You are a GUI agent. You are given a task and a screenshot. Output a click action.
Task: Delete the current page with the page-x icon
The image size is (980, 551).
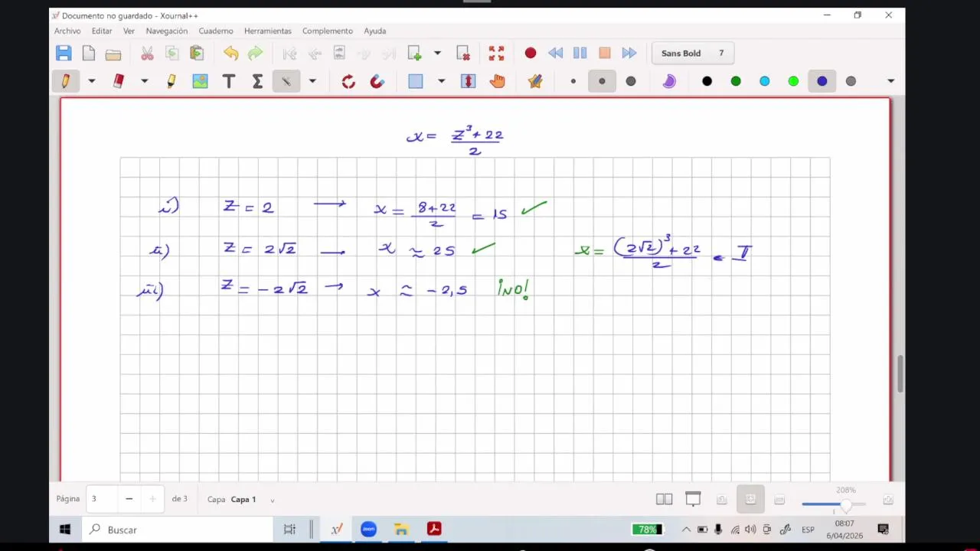pos(463,53)
